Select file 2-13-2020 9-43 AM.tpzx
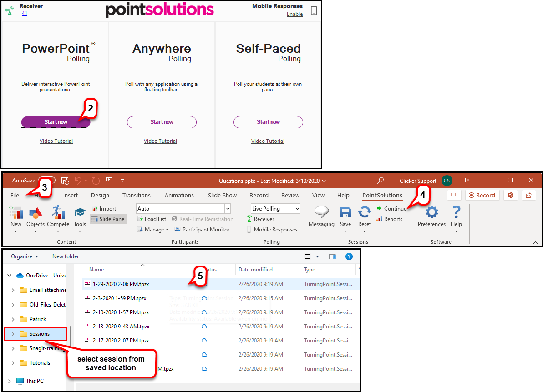Image resolution: width=543 pixels, height=392 pixels. tap(121, 326)
